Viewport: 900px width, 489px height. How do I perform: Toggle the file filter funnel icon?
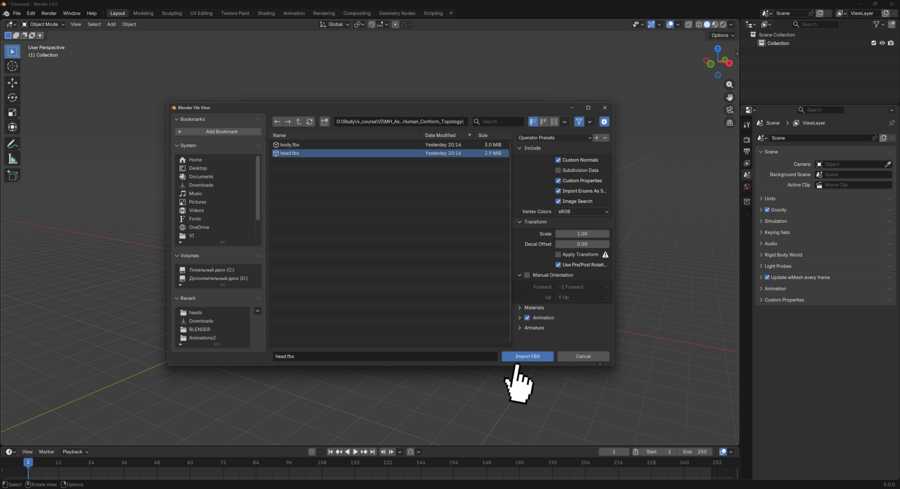(579, 122)
